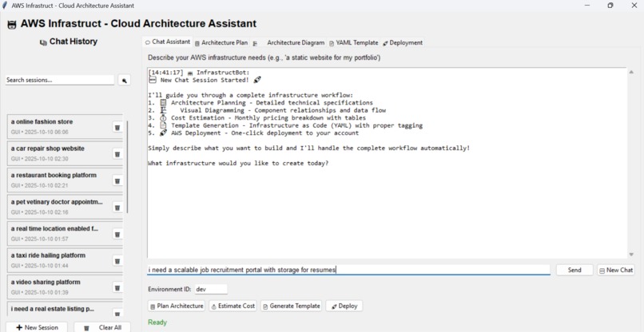Click the Clear All button
Viewport: 644px width, 332px height.
pos(103,327)
